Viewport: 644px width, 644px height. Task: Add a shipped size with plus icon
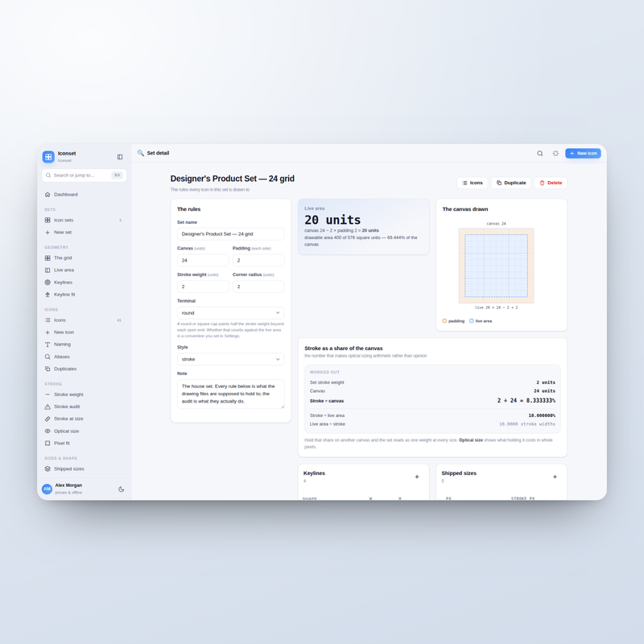click(x=555, y=477)
